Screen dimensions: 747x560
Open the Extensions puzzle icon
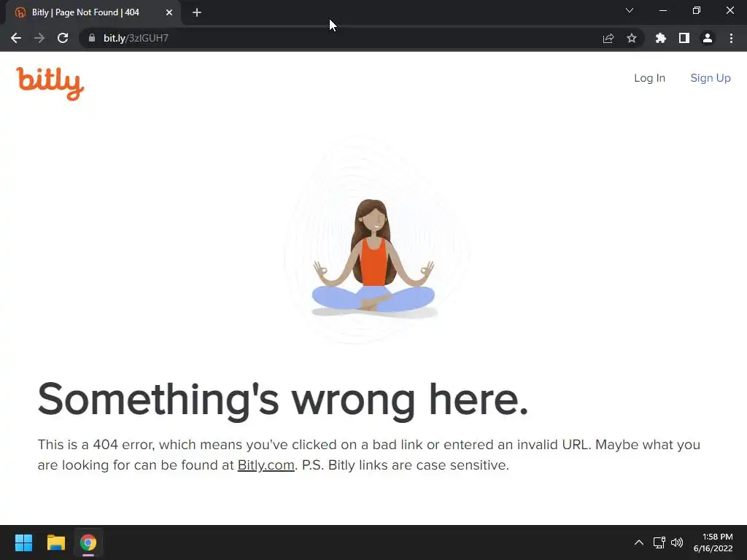coord(660,38)
